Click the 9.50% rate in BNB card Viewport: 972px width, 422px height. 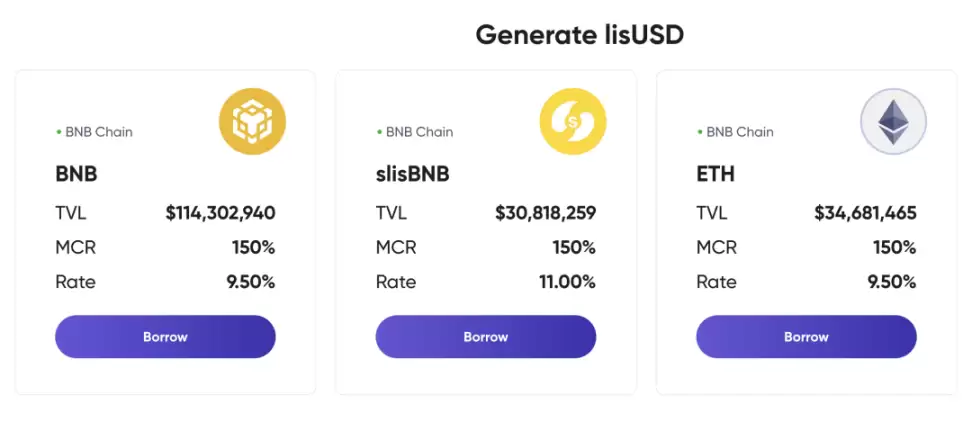click(x=250, y=282)
